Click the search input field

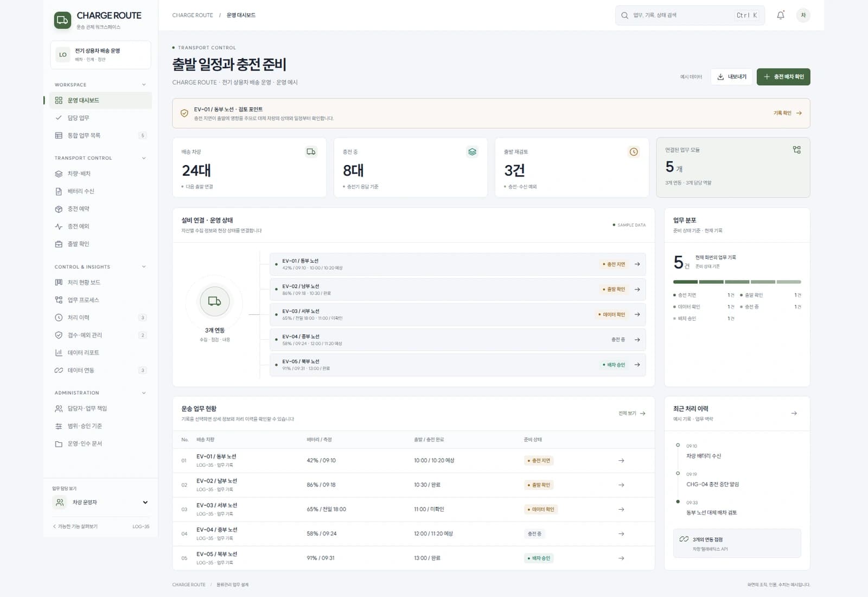click(x=690, y=15)
